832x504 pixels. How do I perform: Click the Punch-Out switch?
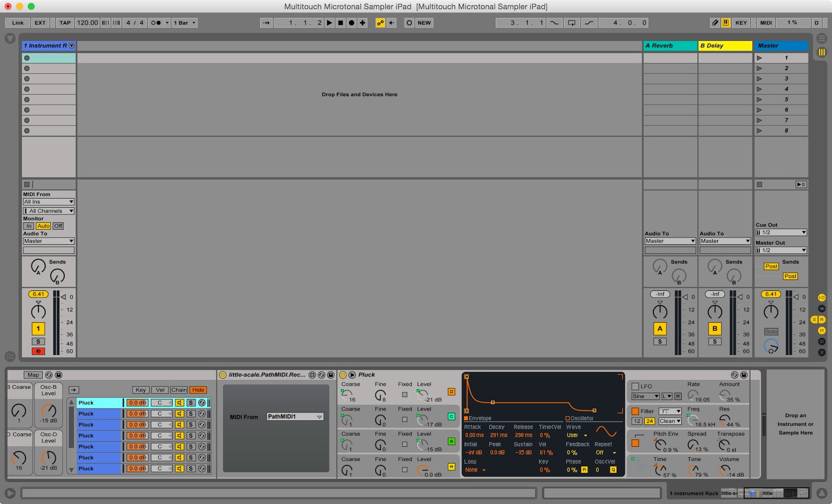(589, 23)
